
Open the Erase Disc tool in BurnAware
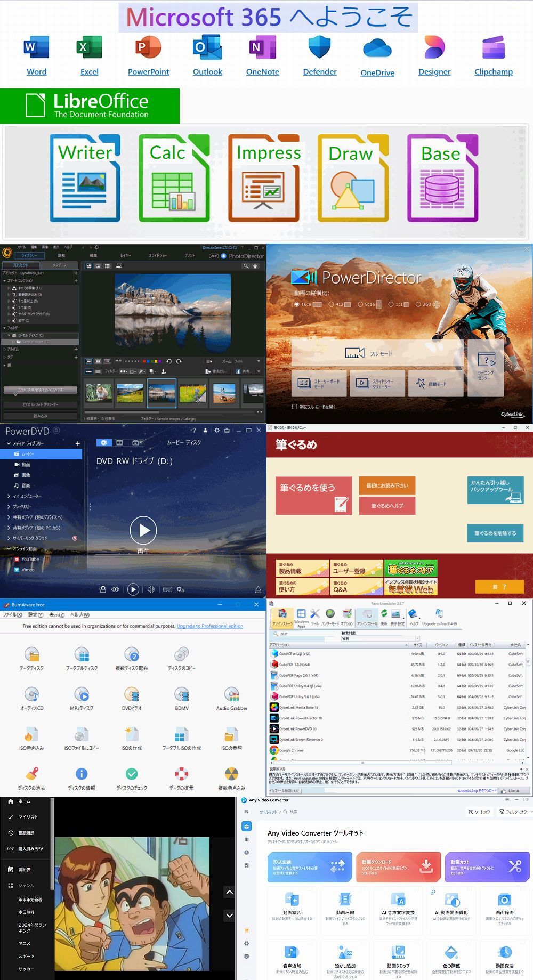click(x=31, y=774)
